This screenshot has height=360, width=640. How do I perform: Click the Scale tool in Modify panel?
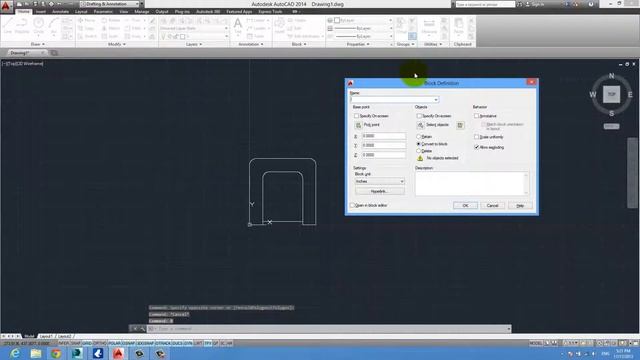pos(111,36)
